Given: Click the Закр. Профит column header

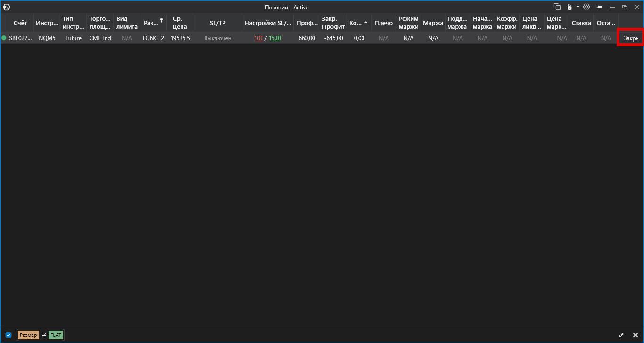Looking at the screenshot, I should pyautogui.click(x=333, y=23).
